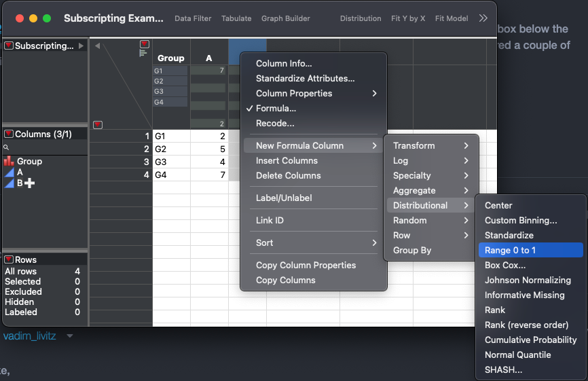Screen dimensions: 588x381
Task: Click the red triangle next to Columns (3/1)
Action: coord(9,134)
